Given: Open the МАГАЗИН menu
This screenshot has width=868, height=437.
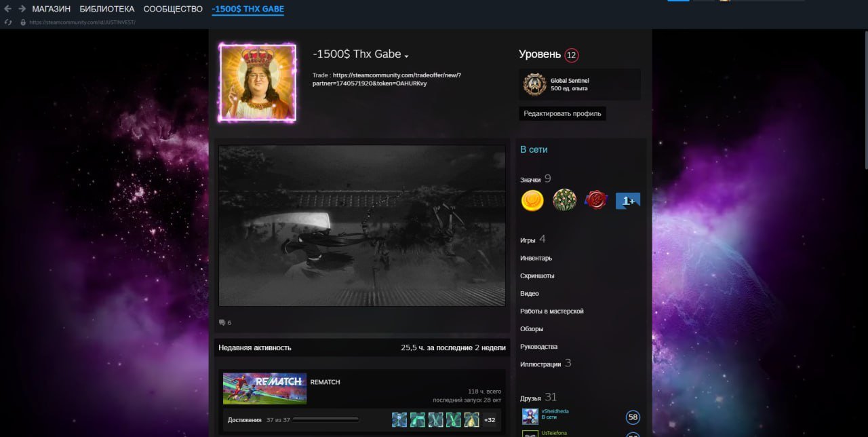Looking at the screenshot, I should point(51,9).
